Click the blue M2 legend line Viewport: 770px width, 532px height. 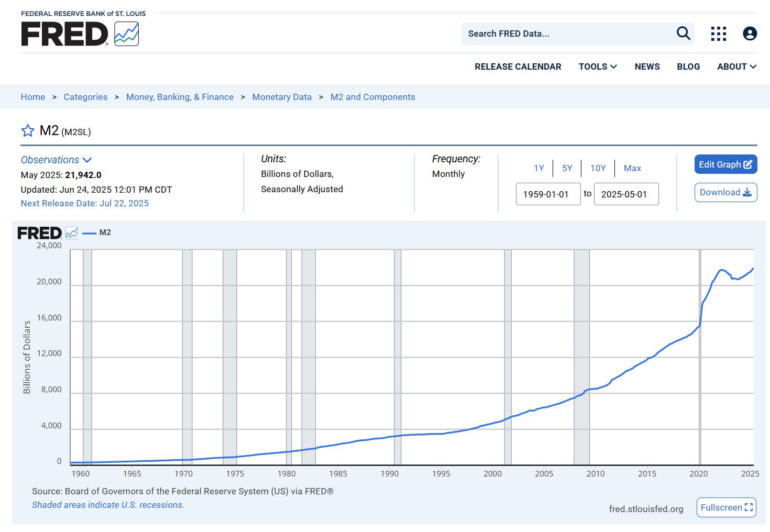(90, 233)
